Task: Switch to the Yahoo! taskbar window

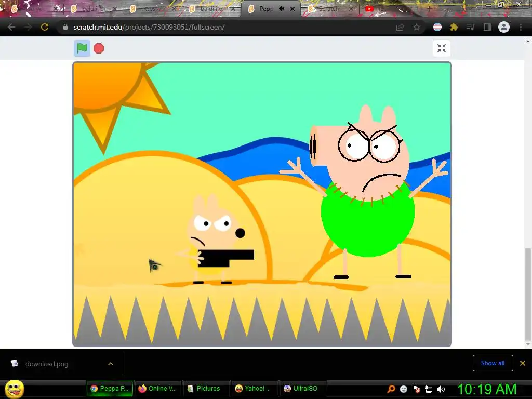Action: point(254,389)
